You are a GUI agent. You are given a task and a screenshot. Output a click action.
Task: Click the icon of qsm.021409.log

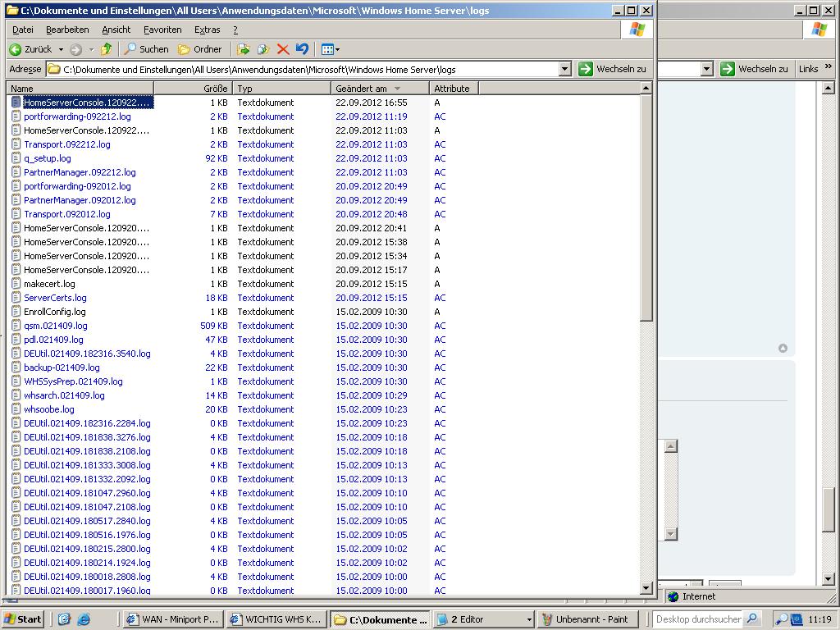[x=16, y=325]
